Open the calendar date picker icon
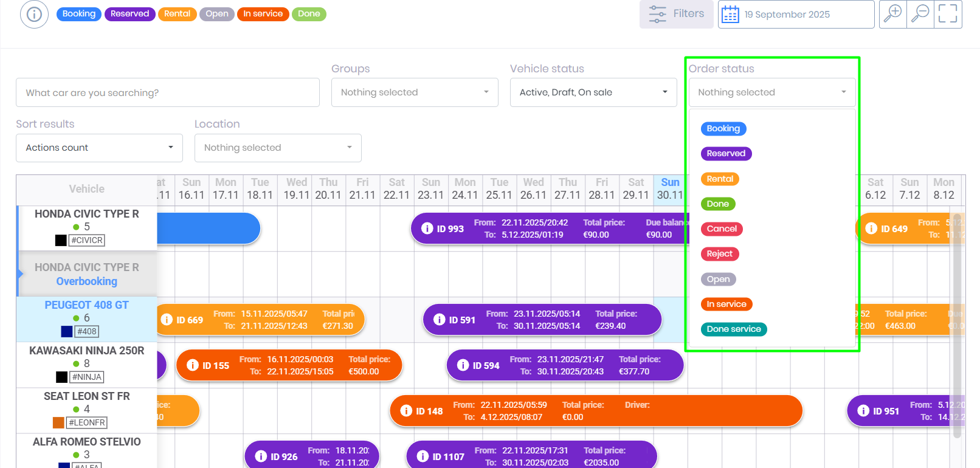The image size is (980, 468). pyautogui.click(x=730, y=15)
